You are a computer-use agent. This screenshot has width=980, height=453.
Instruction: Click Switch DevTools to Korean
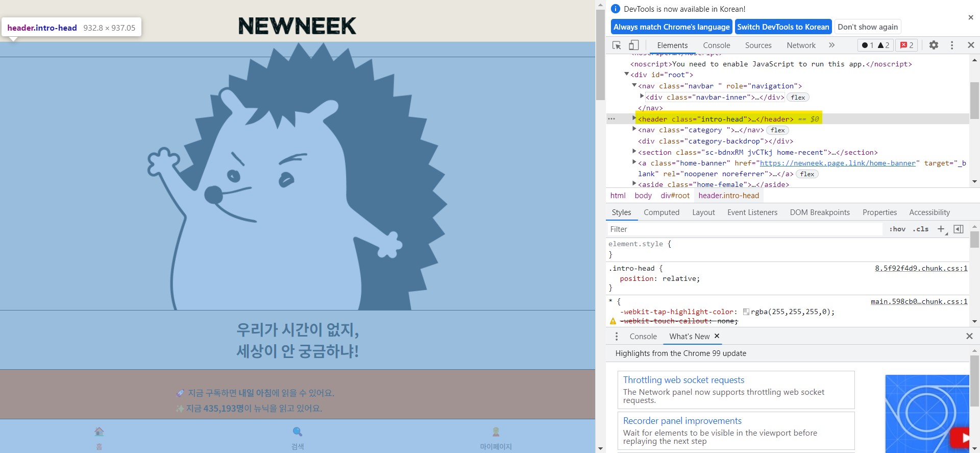783,27
